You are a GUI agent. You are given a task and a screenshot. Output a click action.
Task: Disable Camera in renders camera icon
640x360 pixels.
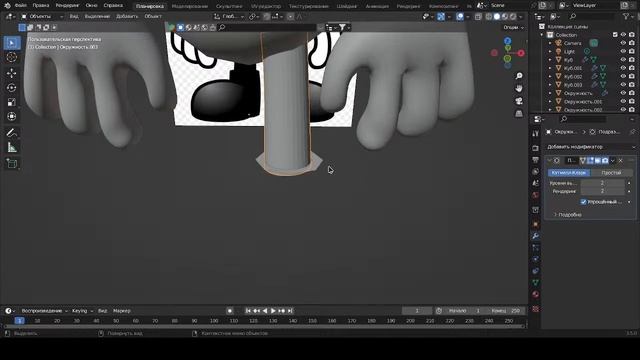[x=632, y=43]
